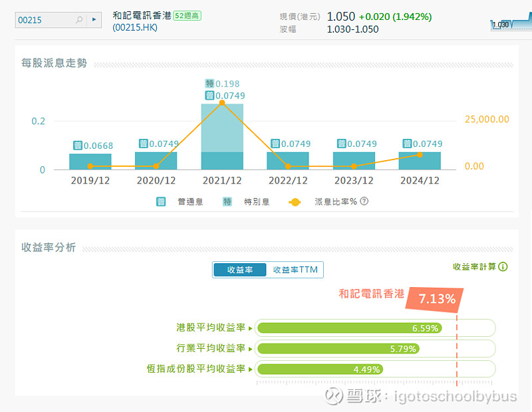
Task: Click the info icon next to 收益率計算
Action: click(503, 266)
